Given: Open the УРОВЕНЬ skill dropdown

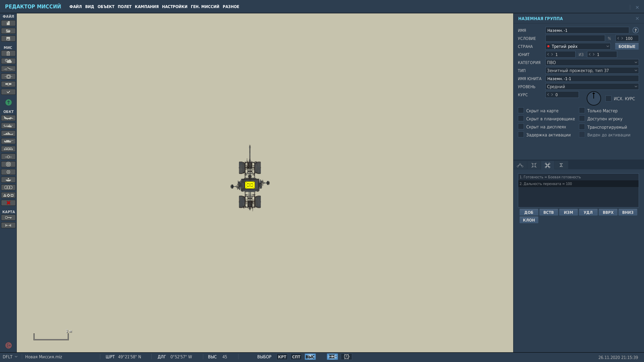Looking at the screenshot, I should 592,86.
